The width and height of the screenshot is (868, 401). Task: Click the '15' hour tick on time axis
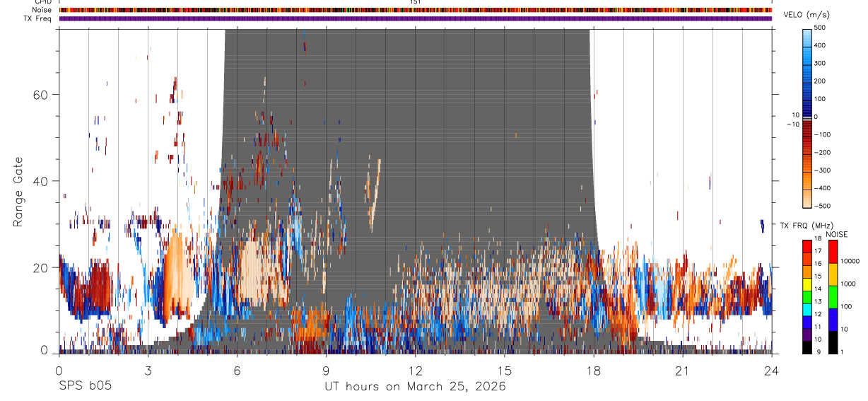pos(505,371)
